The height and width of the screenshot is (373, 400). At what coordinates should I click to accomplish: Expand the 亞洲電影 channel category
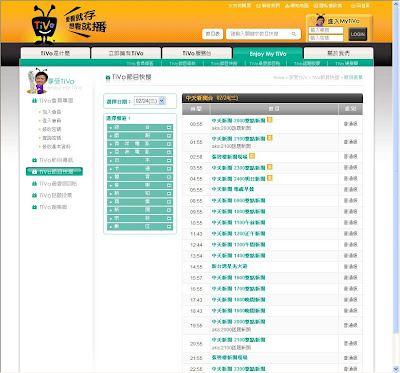[140, 152]
